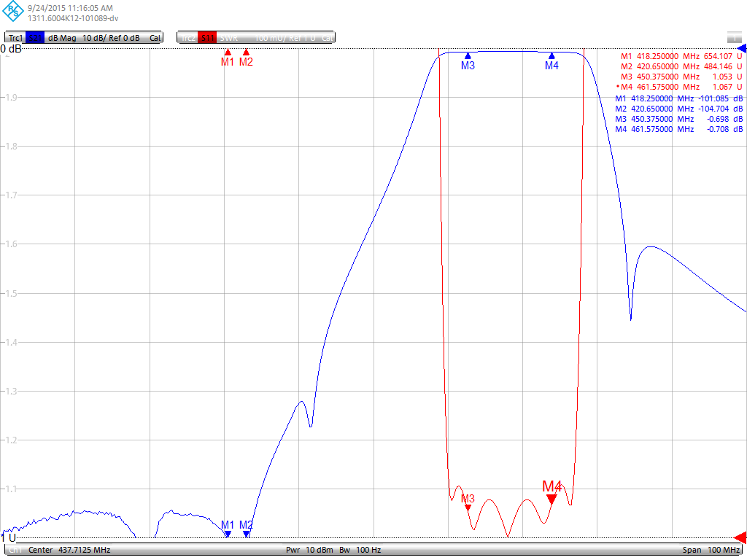The height and width of the screenshot is (560, 747).
Task: Click the red S11 parameter box
Action: pos(207,38)
